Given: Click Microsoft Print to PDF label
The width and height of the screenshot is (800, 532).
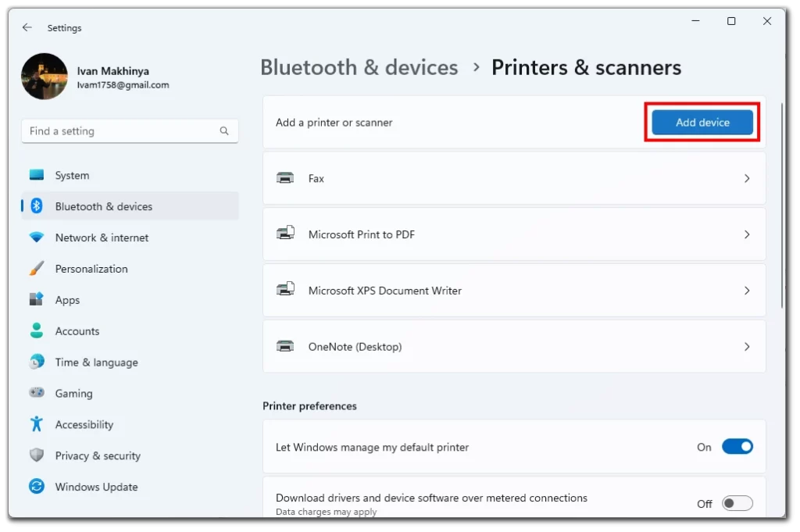Looking at the screenshot, I should pos(361,234).
